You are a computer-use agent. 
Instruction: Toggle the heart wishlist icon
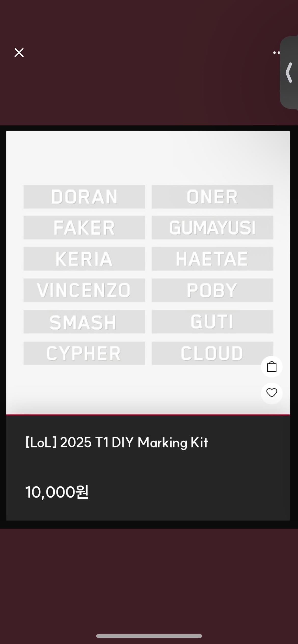click(272, 393)
